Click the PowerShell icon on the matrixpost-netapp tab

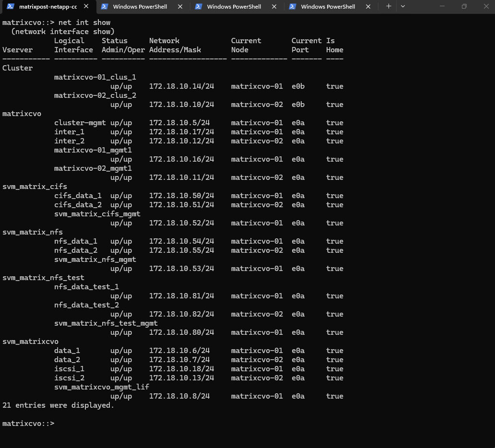(x=10, y=7)
